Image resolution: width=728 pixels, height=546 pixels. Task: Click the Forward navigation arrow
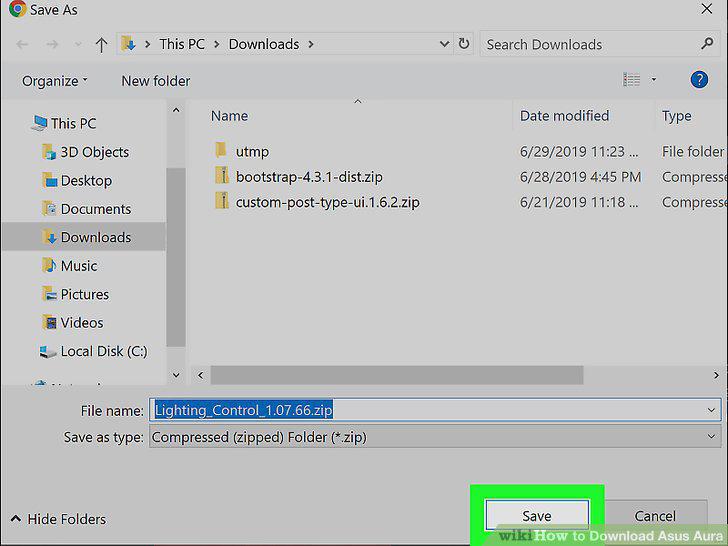(52, 45)
